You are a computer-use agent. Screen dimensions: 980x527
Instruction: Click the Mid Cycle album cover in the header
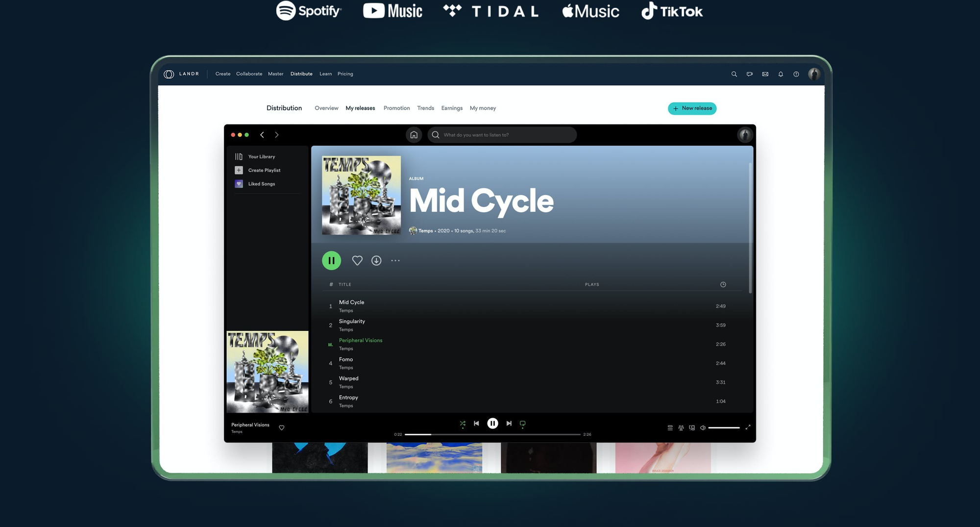click(x=361, y=195)
